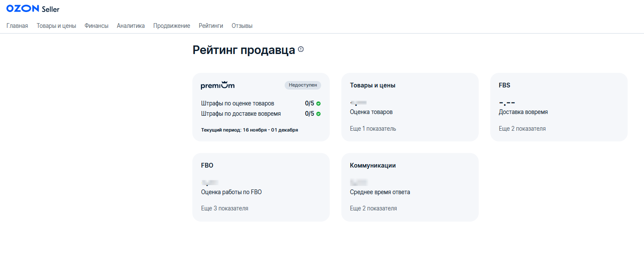
Task: Show Еще 2 показателя in FBS card
Action: [522, 129]
